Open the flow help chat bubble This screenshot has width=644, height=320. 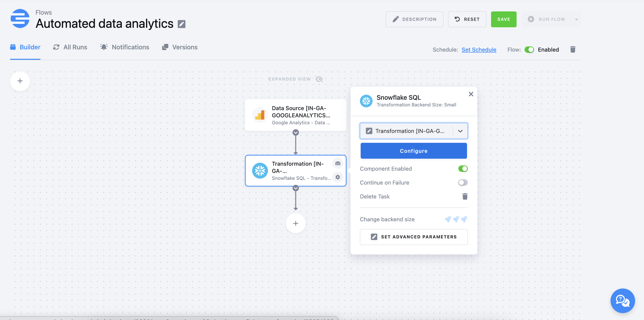(622, 300)
